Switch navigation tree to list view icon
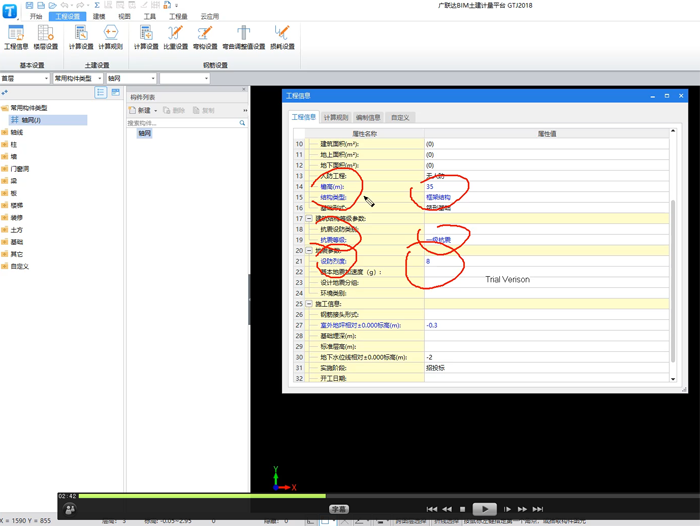Image resolution: width=700 pixels, height=526 pixels. click(x=101, y=92)
